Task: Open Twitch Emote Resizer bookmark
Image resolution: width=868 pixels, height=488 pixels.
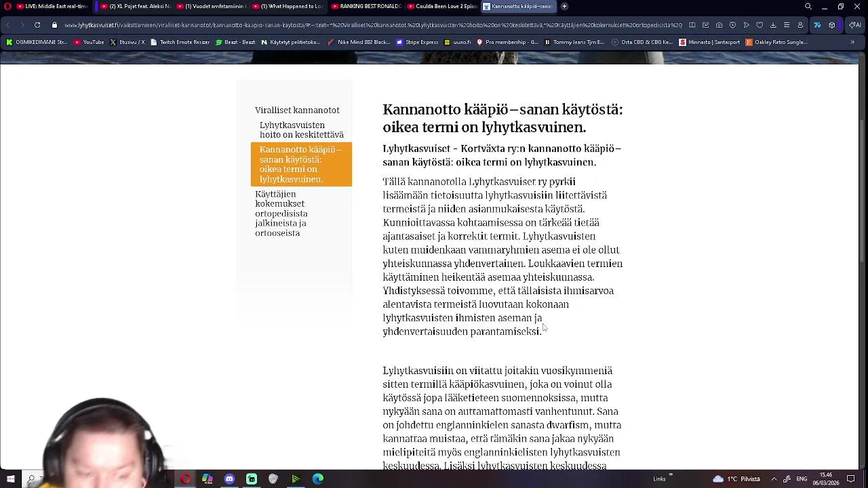Action: [x=180, y=42]
